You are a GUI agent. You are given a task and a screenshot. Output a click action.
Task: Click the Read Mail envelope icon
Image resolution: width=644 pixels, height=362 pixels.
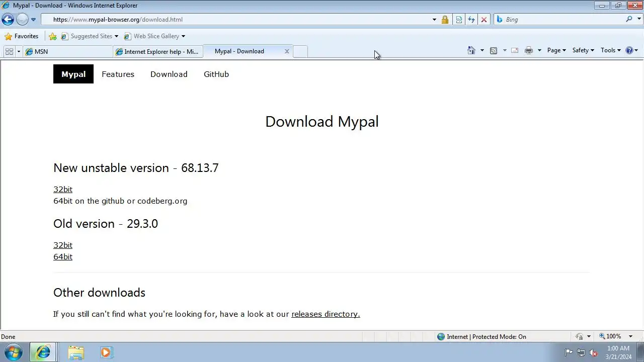515,50
